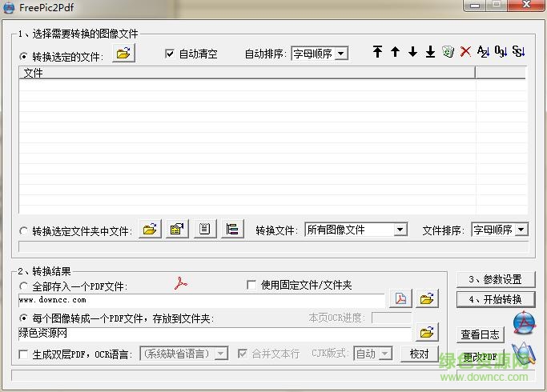Screen dimensions: 547x392
Task: Click 校对 button
Action: point(419,354)
